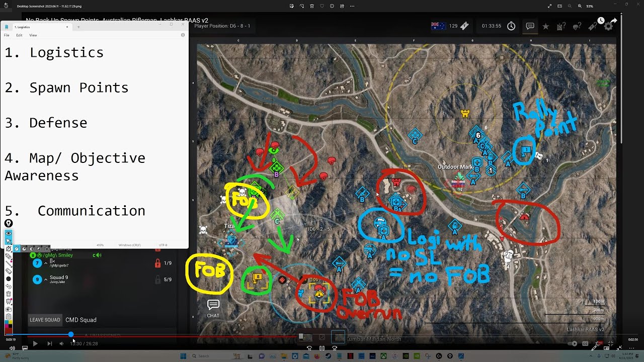Toggle closed captions CC in video player
The image size is (644, 362).
click(585, 343)
